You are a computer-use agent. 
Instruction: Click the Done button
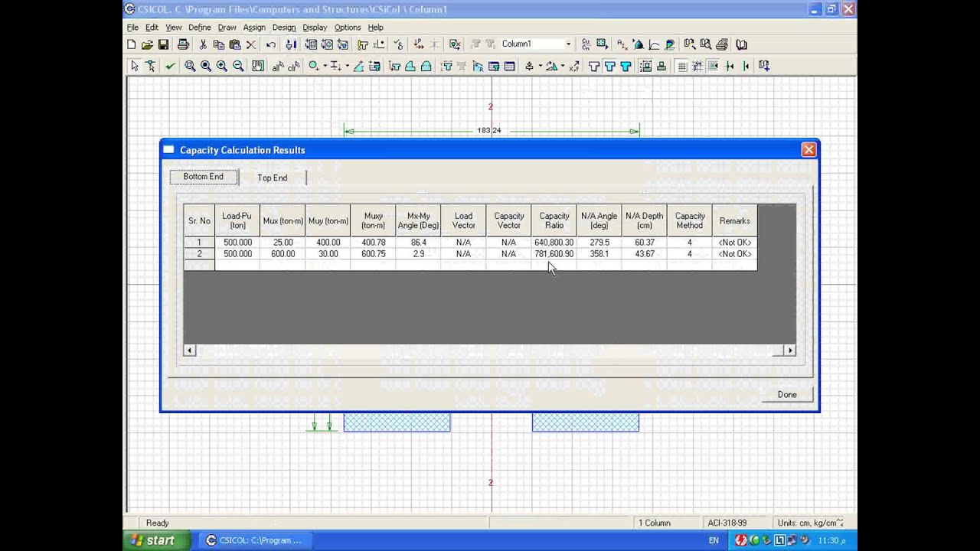coord(787,395)
